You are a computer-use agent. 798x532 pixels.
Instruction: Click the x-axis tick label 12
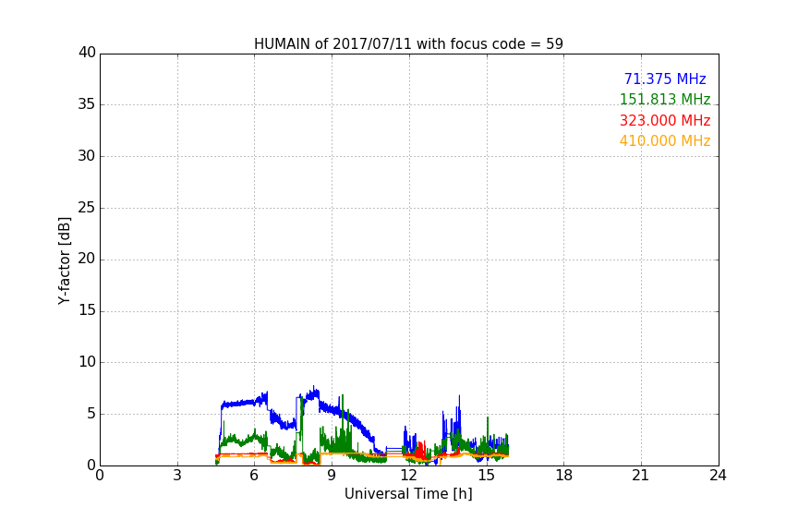pos(409,476)
